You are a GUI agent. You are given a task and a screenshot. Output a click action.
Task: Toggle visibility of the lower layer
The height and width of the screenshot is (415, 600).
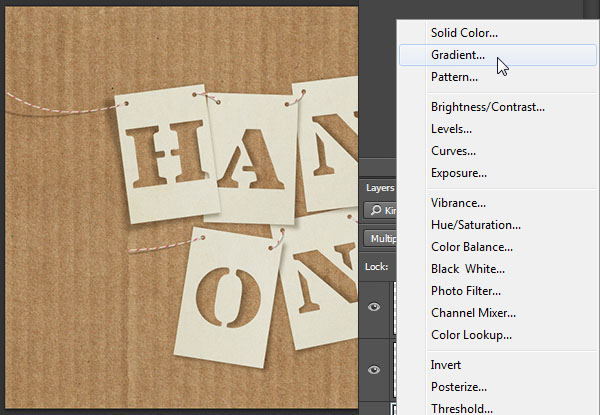point(375,370)
